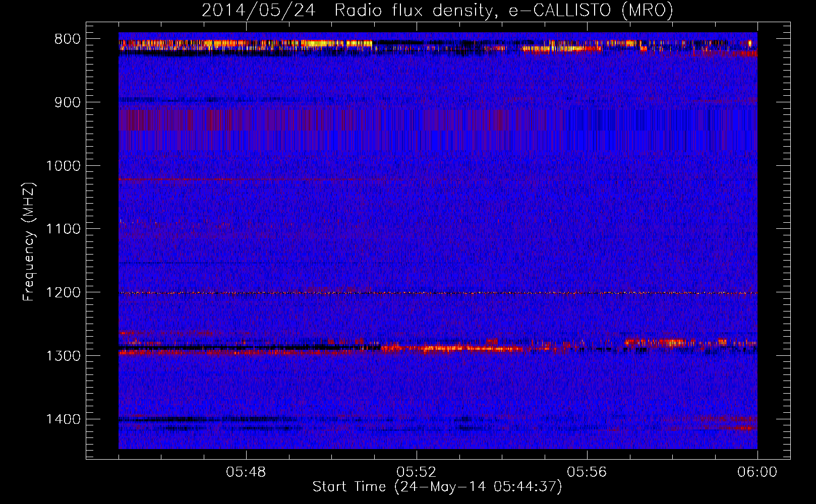This screenshot has height=504, width=816.
Task: Click the 800 frequency tick label
Action: [68, 39]
